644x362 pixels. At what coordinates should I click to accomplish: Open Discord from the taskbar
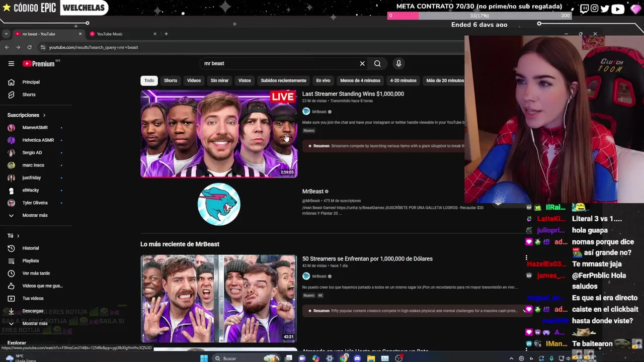click(357, 358)
